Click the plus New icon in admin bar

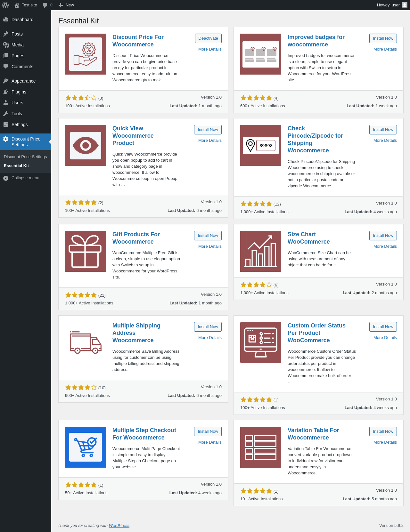coord(61,5)
